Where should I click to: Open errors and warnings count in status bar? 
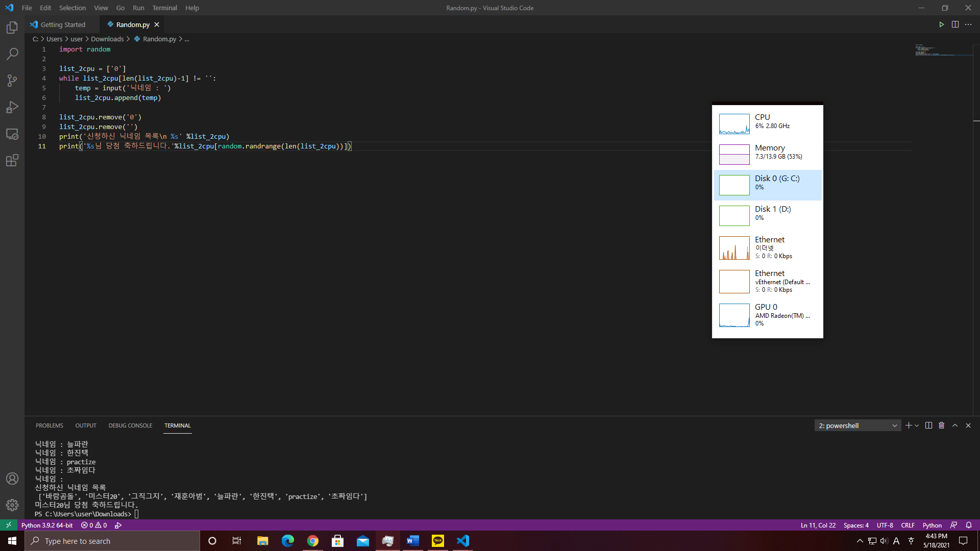click(94, 525)
